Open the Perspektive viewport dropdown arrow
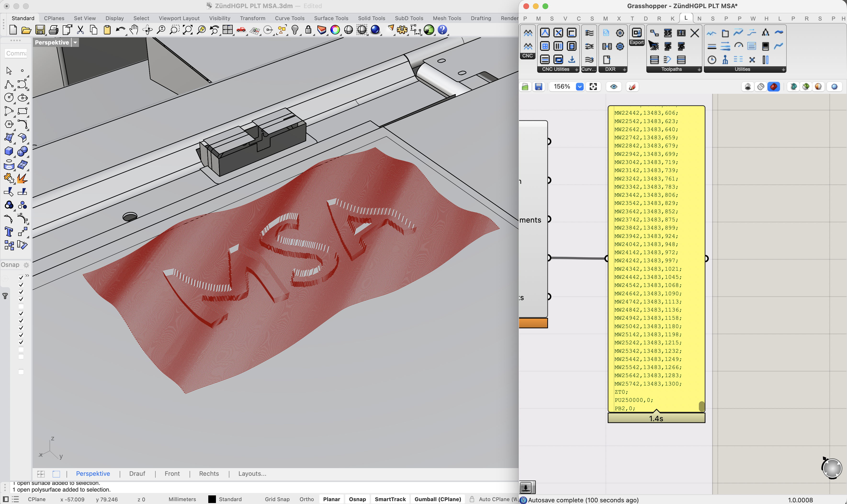The image size is (847, 504). pos(75,42)
